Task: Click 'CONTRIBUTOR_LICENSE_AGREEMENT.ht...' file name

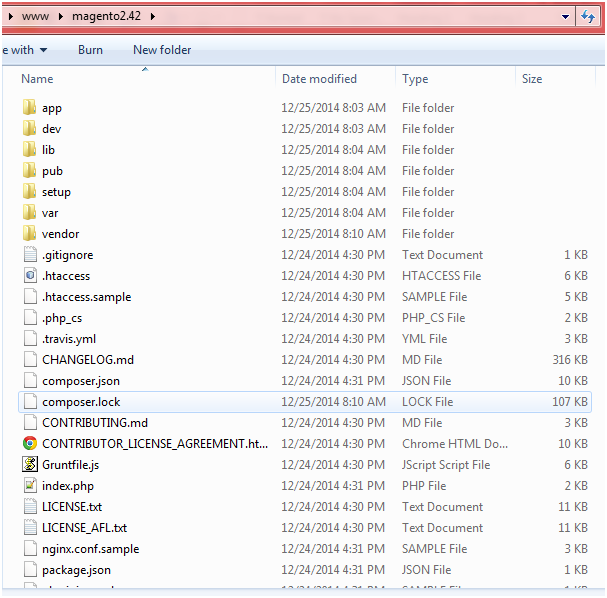Action: 155,444
